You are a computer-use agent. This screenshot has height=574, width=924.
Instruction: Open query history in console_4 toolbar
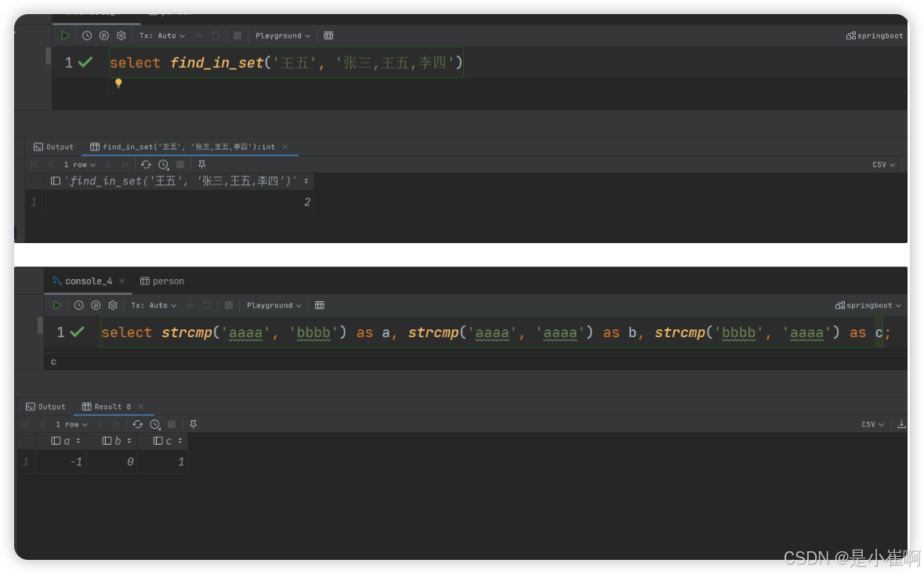[78, 305]
